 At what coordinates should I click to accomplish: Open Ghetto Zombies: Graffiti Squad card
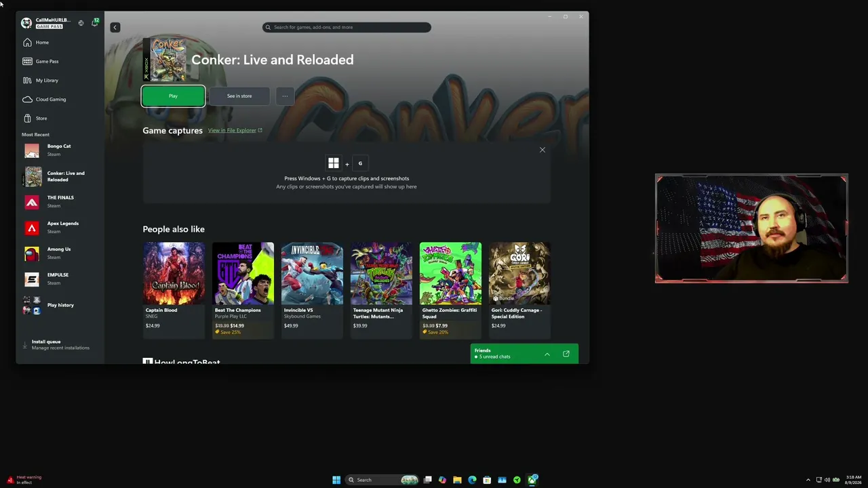(x=450, y=290)
